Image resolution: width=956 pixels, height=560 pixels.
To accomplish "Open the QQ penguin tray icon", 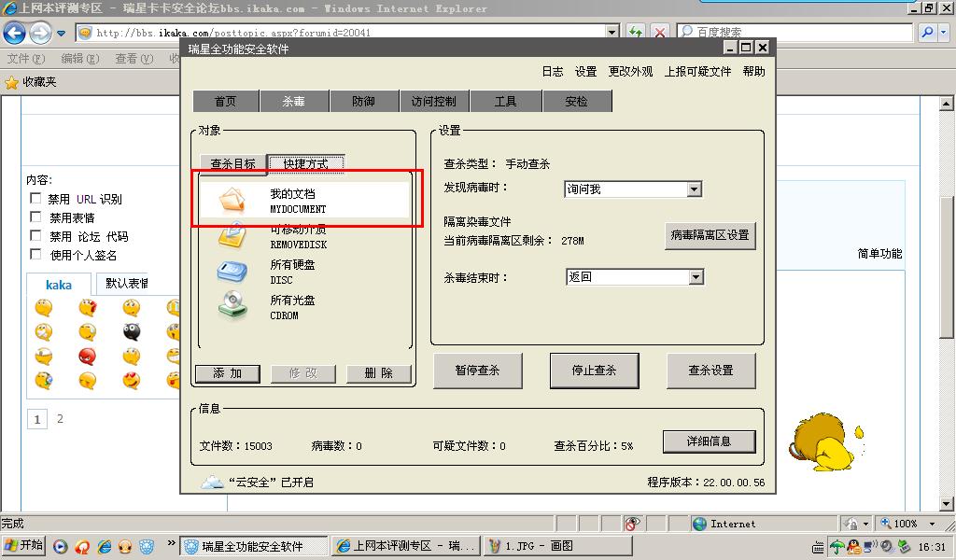I will click(x=852, y=547).
